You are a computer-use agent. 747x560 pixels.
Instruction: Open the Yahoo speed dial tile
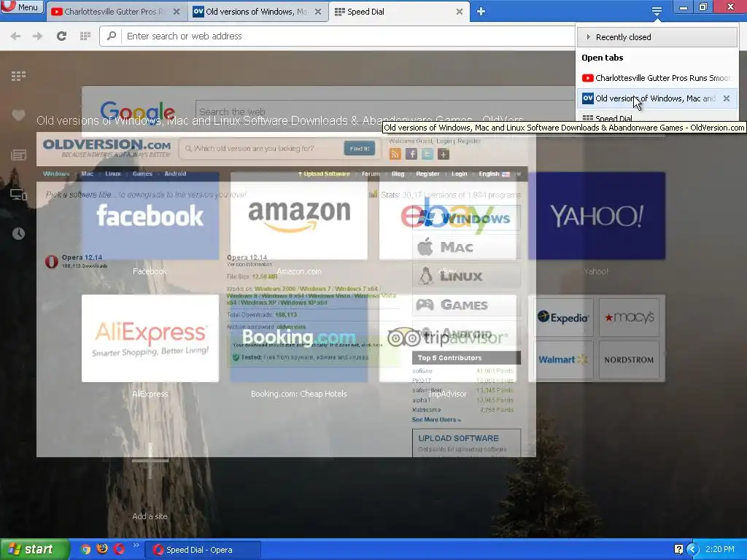[x=597, y=216]
